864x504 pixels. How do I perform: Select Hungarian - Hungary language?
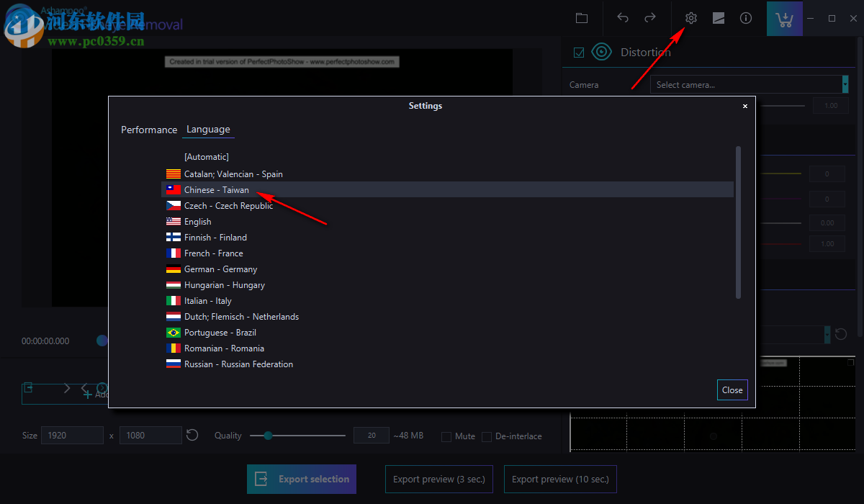coord(447,285)
